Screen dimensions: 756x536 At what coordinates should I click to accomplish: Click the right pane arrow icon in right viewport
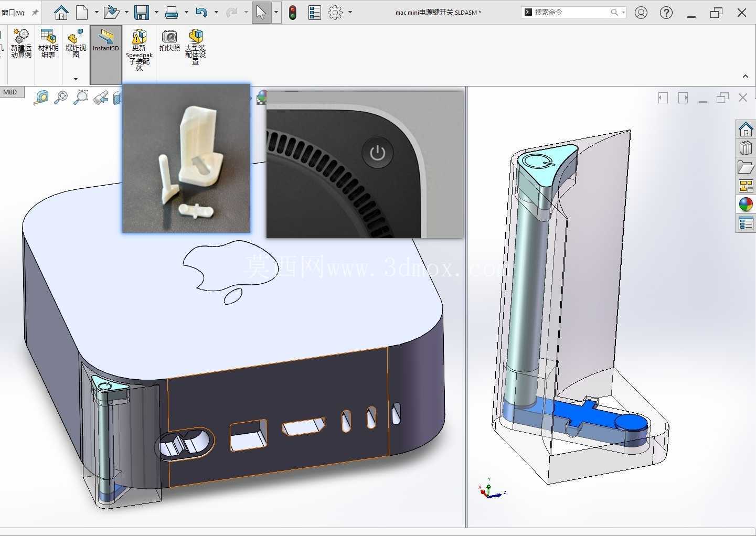click(x=683, y=98)
